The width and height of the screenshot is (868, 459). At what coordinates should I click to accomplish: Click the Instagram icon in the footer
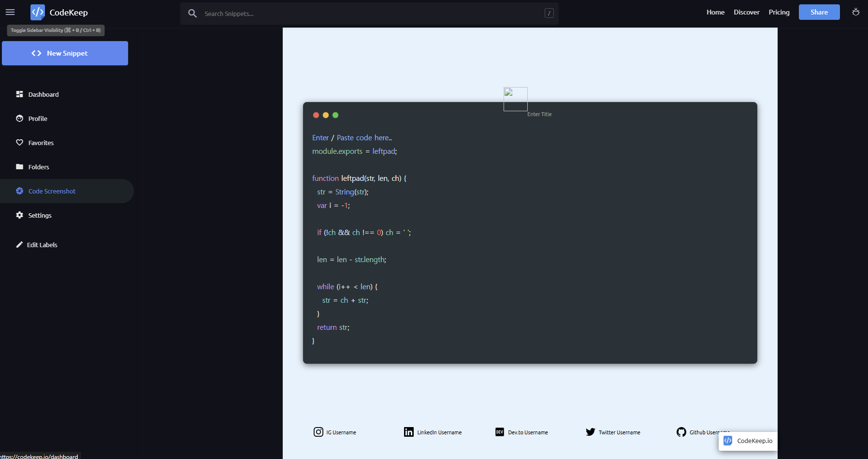pyautogui.click(x=318, y=432)
